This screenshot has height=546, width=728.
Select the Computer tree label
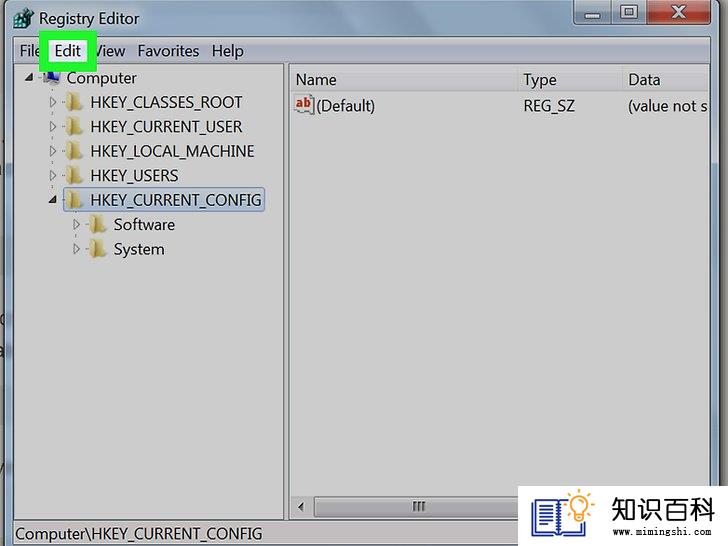(x=101, y=78)
